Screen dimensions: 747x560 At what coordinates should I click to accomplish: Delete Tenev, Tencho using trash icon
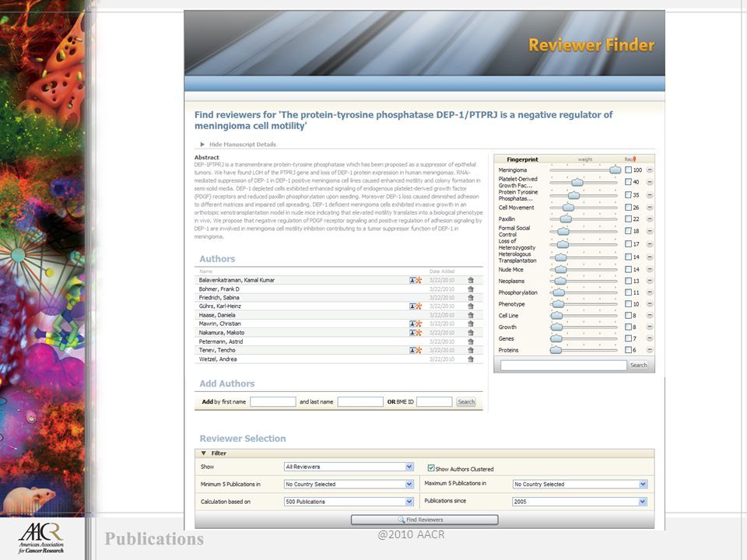click(x=471, y=351)
